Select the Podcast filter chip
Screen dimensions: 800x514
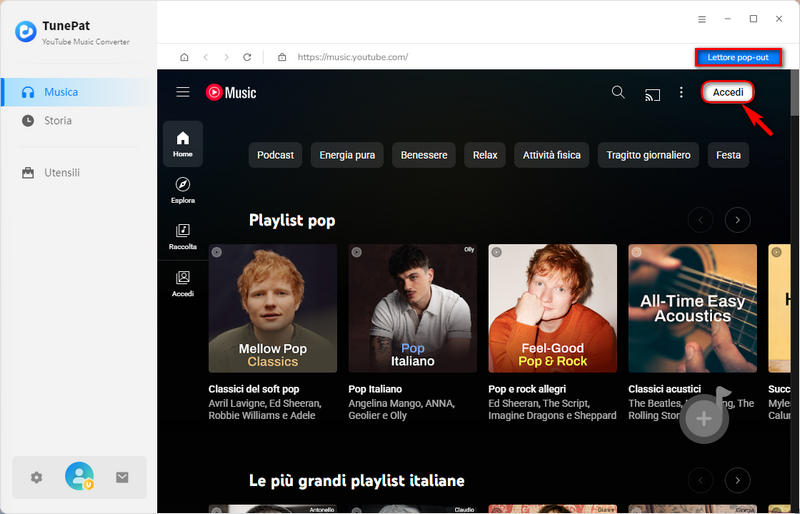(x=276, y=155)
